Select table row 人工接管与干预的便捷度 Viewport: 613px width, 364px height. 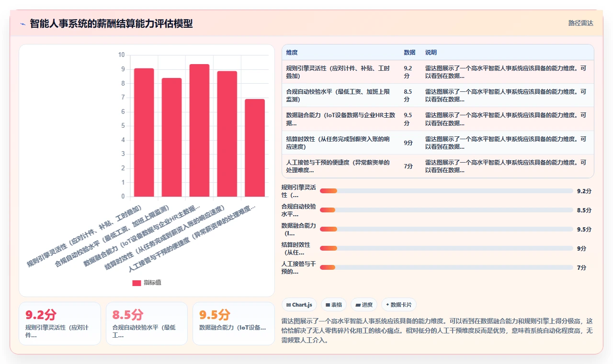438,166
